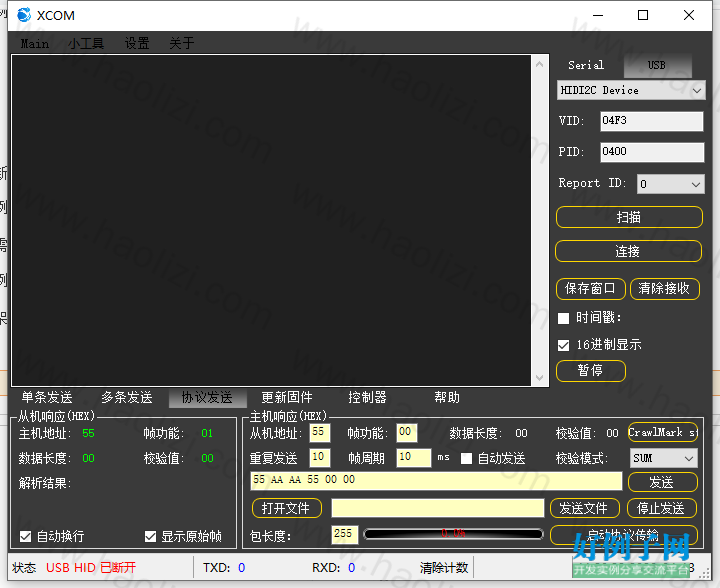Click the 解析结果 label
This screenshot has height=588, width=720.
45,483
